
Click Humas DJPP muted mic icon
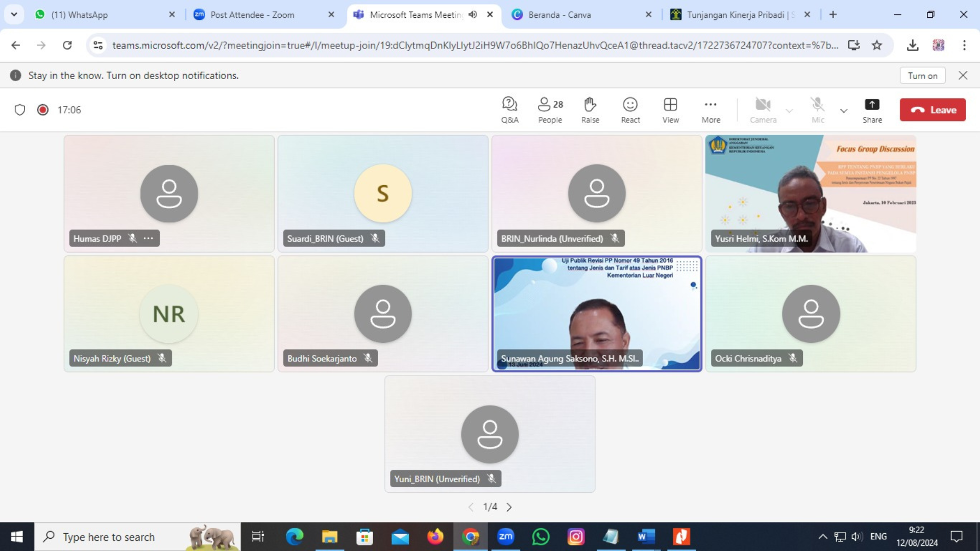132,238
